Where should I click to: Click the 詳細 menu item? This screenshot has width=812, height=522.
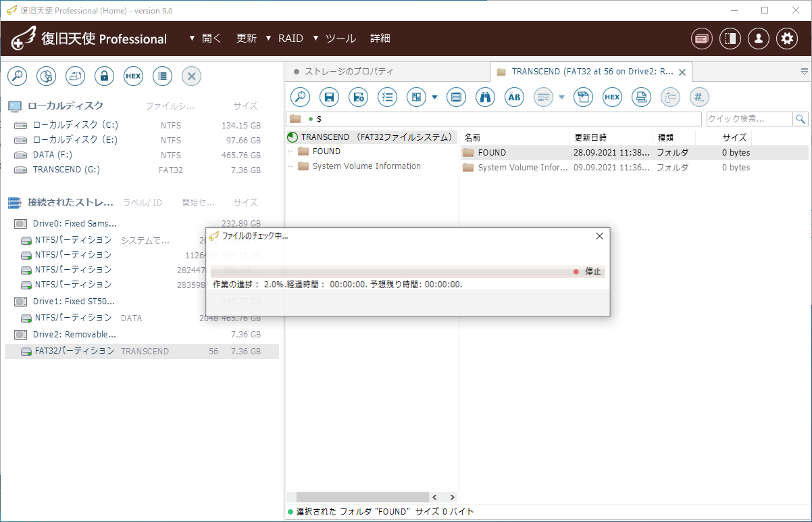click(x=380, y=39)
